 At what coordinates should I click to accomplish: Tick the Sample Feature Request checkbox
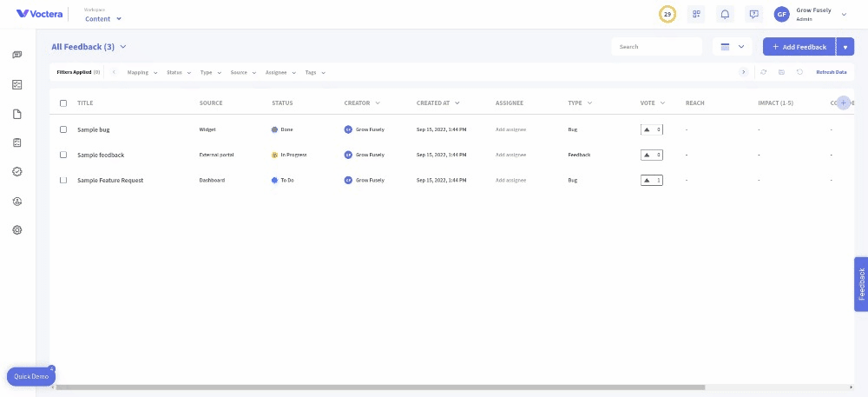pyautogui.click(x=63, y=181)
